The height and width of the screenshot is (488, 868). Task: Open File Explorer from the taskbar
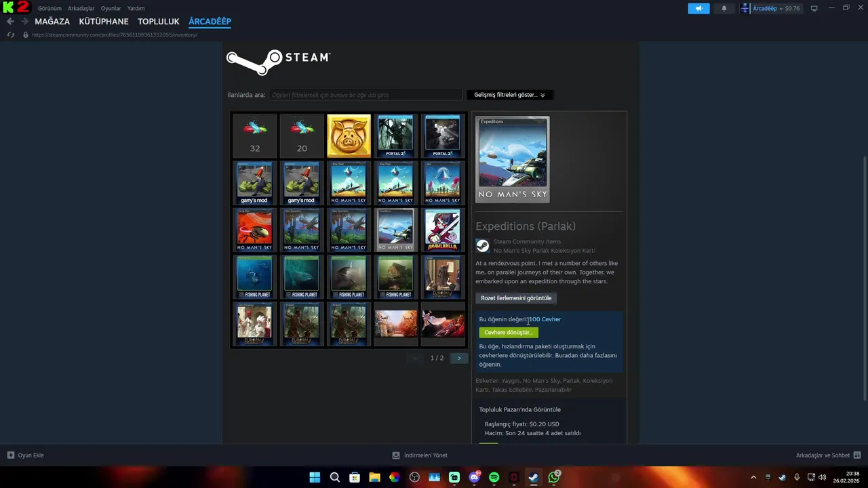click(x=374, y=477)
